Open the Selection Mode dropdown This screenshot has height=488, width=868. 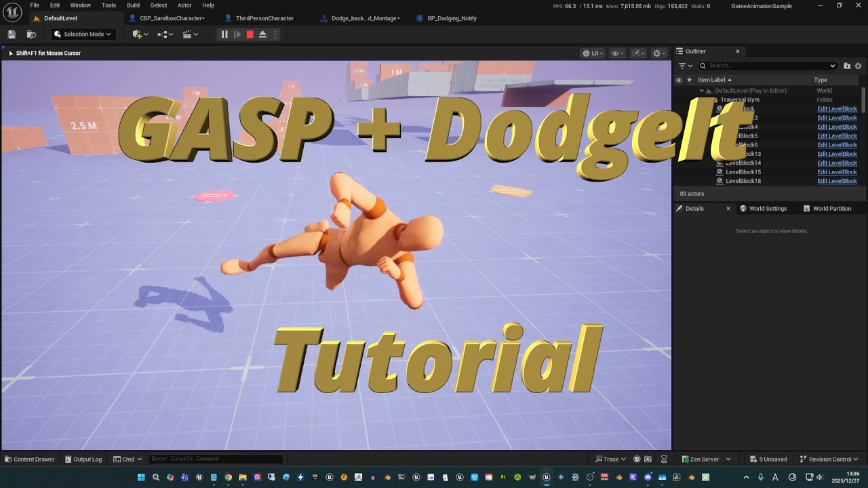point(82,35)
